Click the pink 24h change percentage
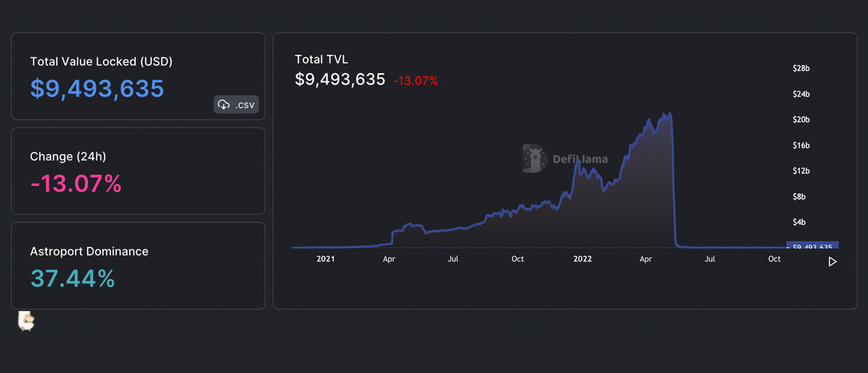868x373 pixels. [75, 184]
